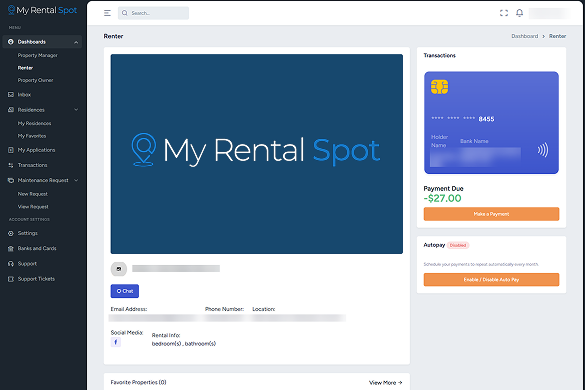585x390 pixels.
Task: Click the My Applications icon
Action: pyautogui.click(x=11, y=150)
